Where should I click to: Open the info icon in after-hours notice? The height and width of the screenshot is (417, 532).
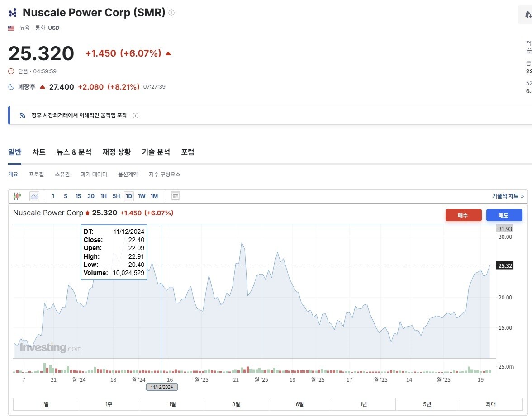pos(135,115)
